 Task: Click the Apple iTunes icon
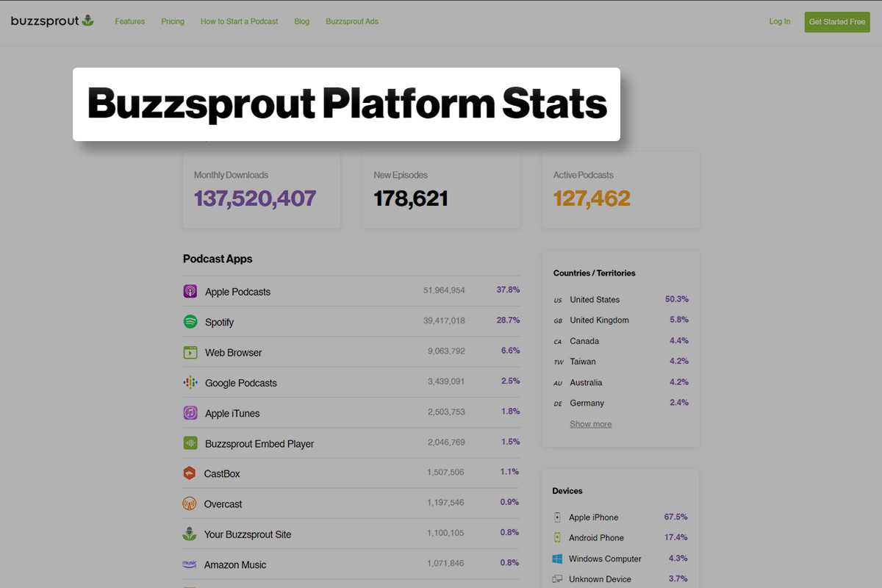[x=190, y=413]
